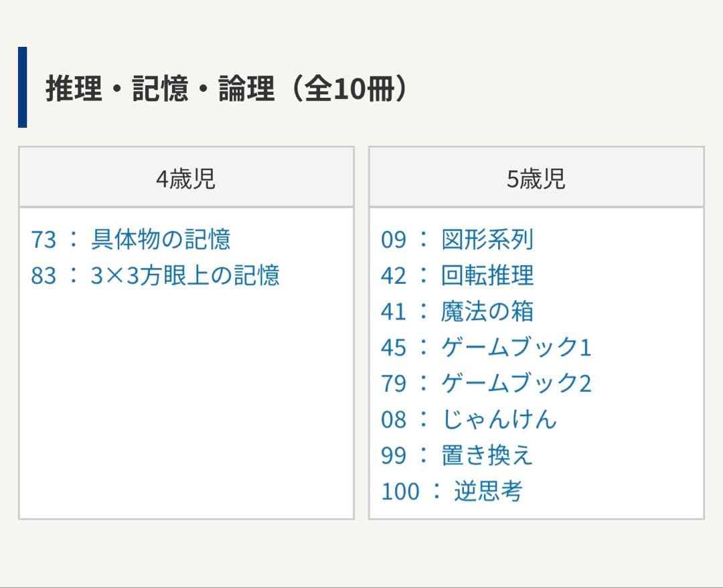The image size is (723, 588).
Task: Open the 魔法の箱 link
Action: (x=488, y=312)
